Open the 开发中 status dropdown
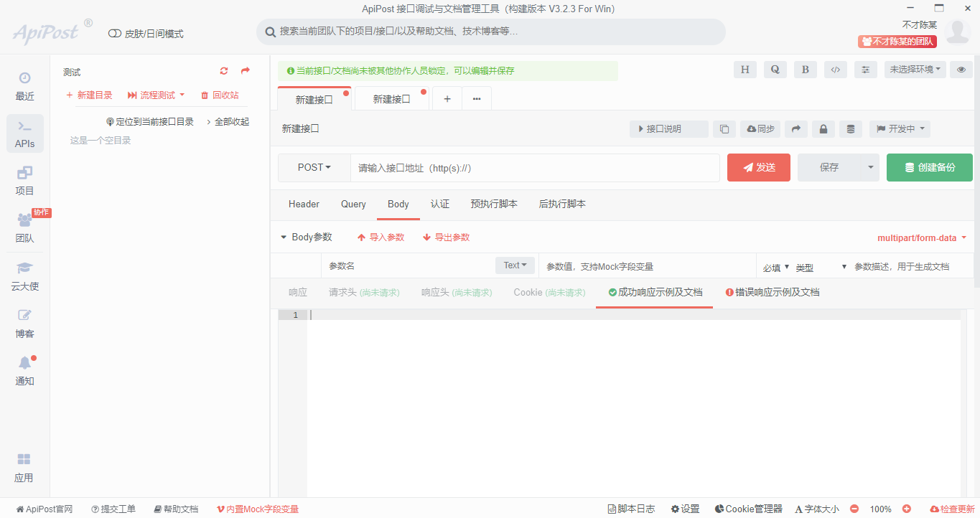Screen dimensions: 980x518 [900, 129]
